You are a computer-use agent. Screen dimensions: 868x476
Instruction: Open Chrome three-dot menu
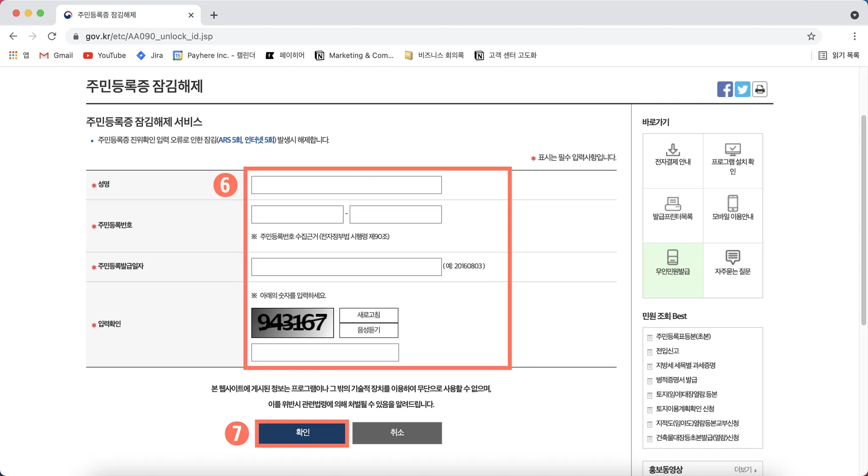(854, 36)
